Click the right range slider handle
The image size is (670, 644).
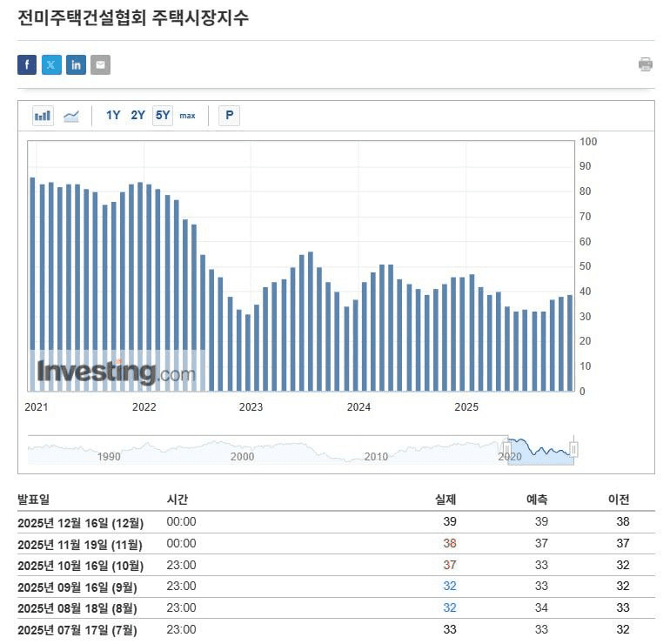pos(573,449)
